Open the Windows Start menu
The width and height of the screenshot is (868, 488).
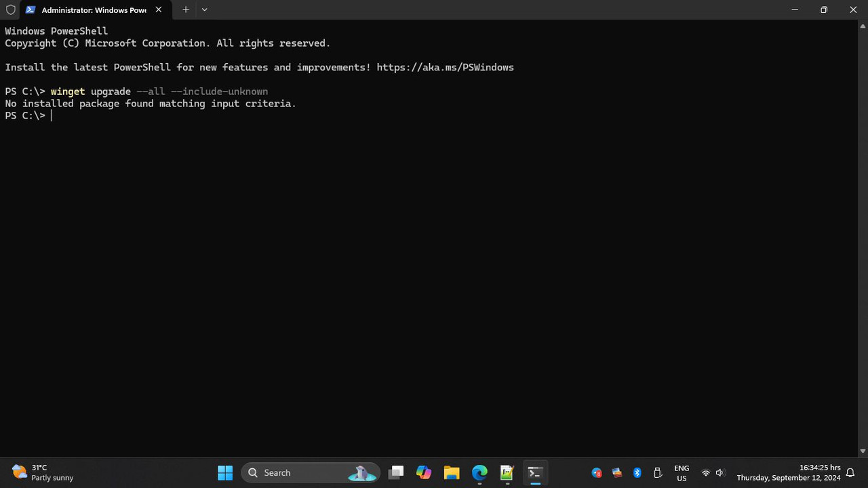[x=225, y=472]
